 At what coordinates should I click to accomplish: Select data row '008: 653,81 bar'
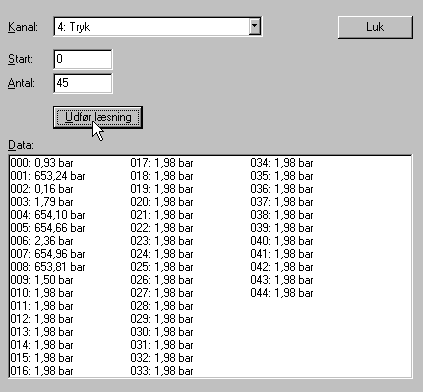point(48,267)
